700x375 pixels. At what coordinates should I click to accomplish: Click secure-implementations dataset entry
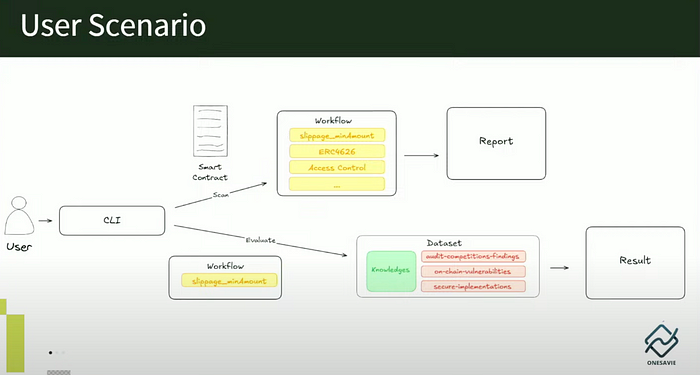[473, 286]
